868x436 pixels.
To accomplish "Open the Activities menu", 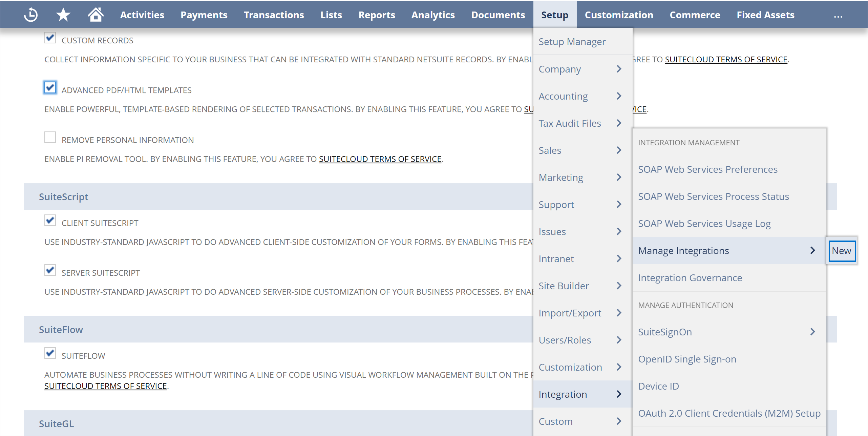I will point(142,15).
